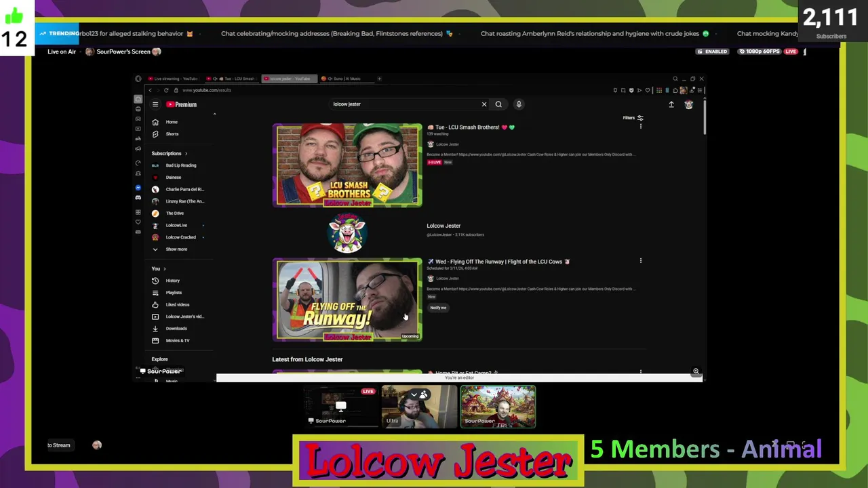The image size is (868, 488).
Task: Open YouTube account avatar menu
Action: point(688,104)
